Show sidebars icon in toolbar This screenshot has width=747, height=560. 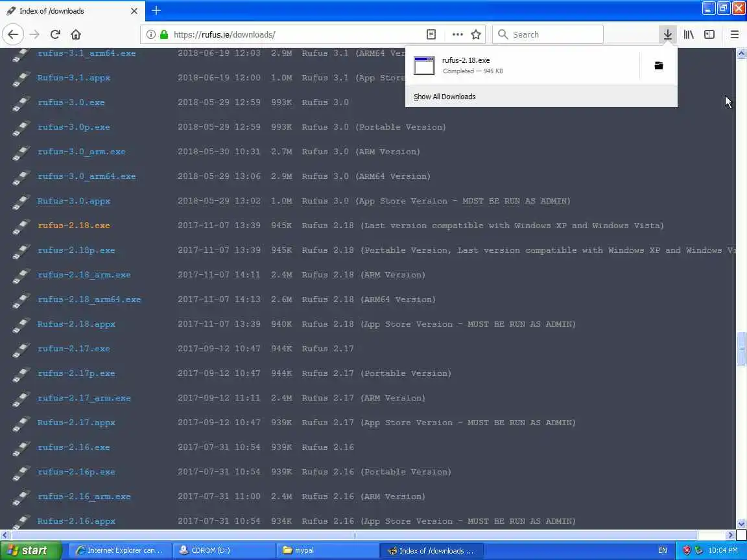[709, 34]
